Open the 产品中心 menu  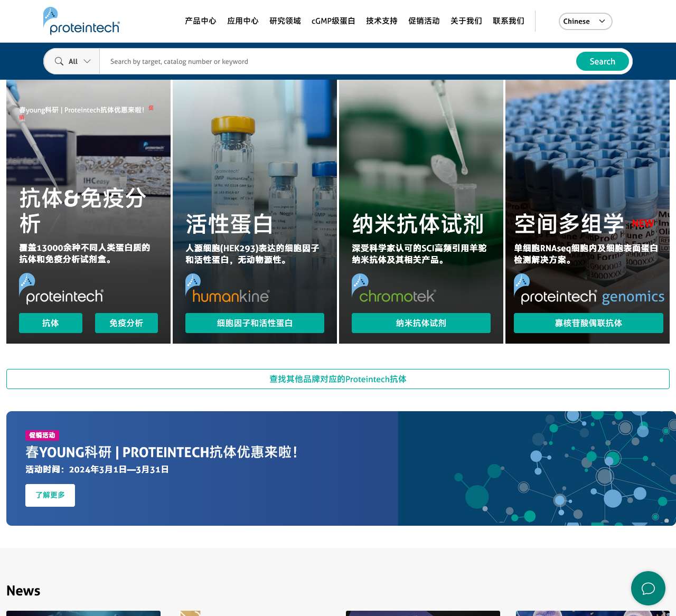click(201, 21)
